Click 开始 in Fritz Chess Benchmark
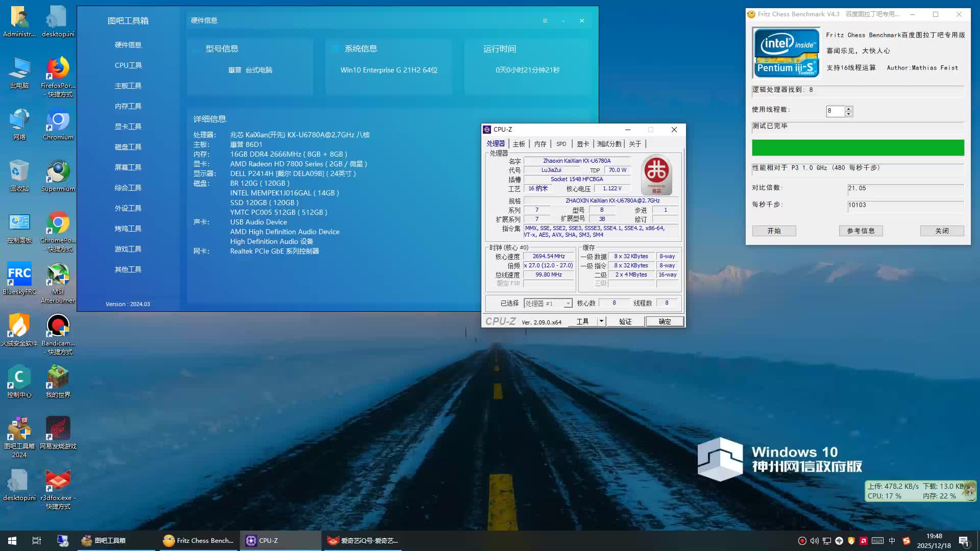980x551 pixels. 774,231
